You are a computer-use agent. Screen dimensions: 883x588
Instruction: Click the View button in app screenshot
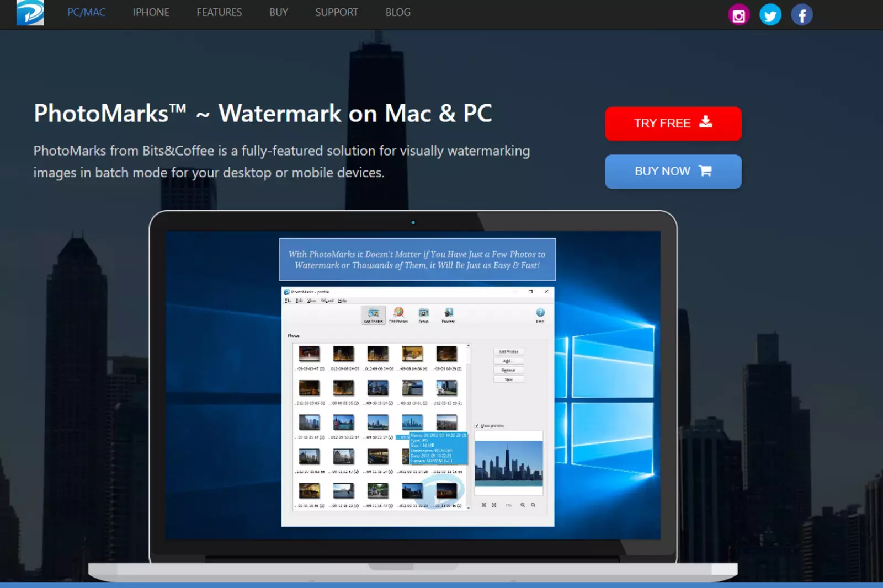pos(509,379)
